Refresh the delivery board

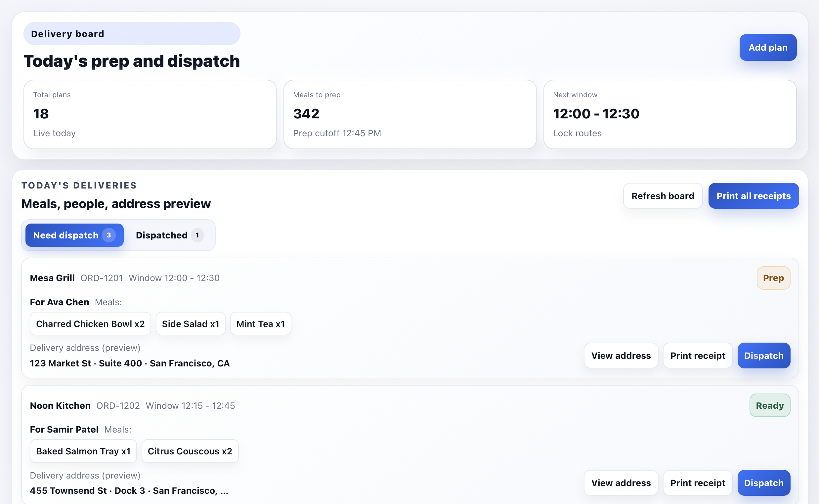[x=662, y=196]
